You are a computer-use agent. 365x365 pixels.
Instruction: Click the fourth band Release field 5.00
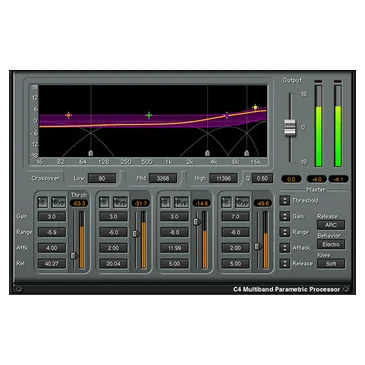point(235,264)
